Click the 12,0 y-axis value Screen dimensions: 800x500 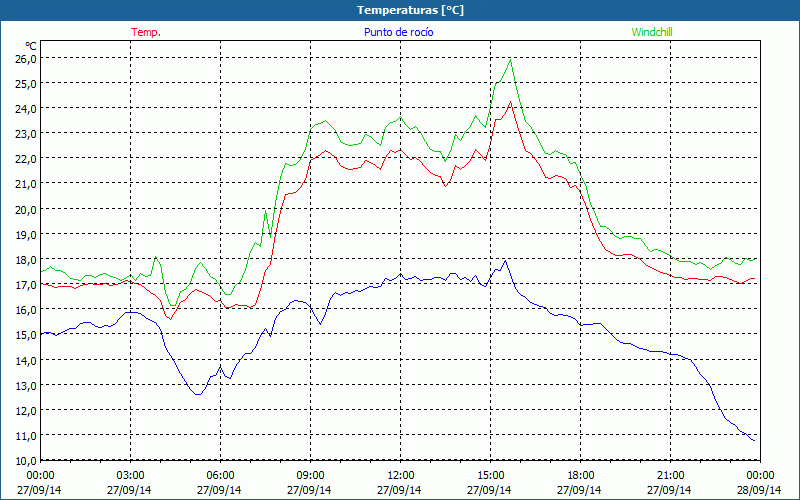click(27, 410)
